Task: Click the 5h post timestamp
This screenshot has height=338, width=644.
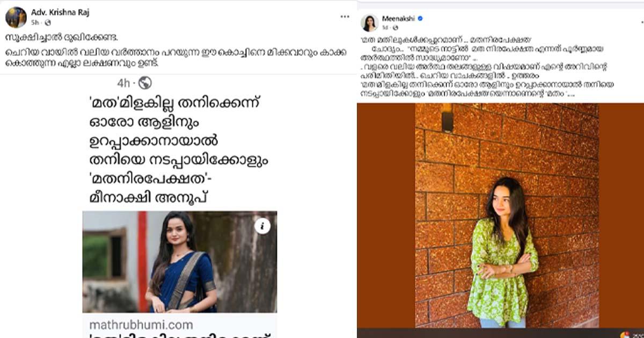Action: [x=35, y=23]
